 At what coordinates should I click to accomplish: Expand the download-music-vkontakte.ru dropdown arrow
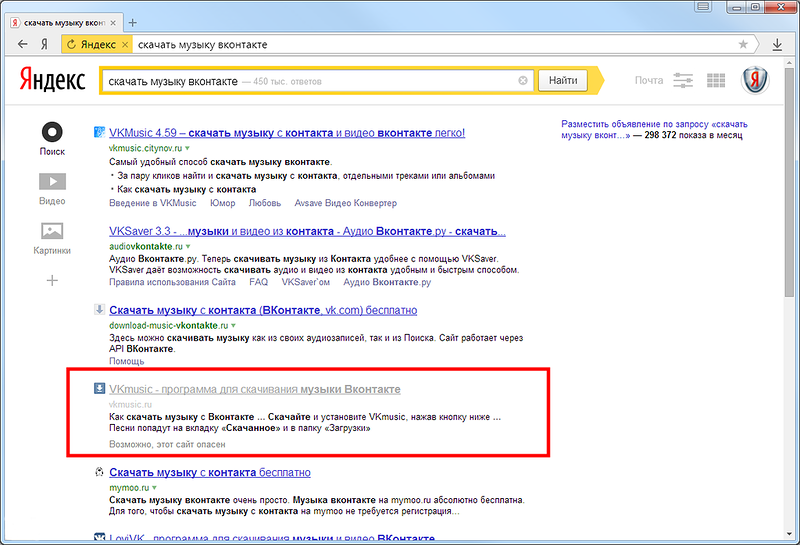point(234,326)
